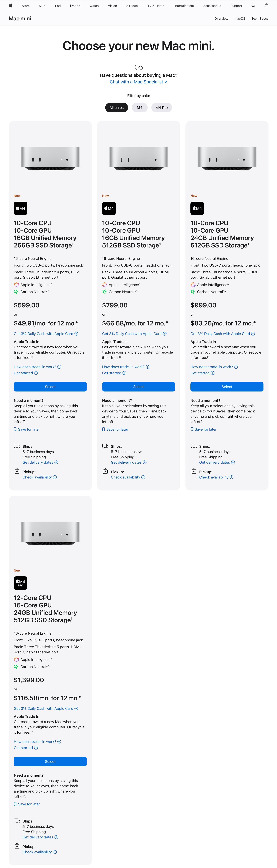Image resolution: width=277 pixels, height=868 pixels.
Task: Switch to the Tech Specs tab
Action: [260, 19]
